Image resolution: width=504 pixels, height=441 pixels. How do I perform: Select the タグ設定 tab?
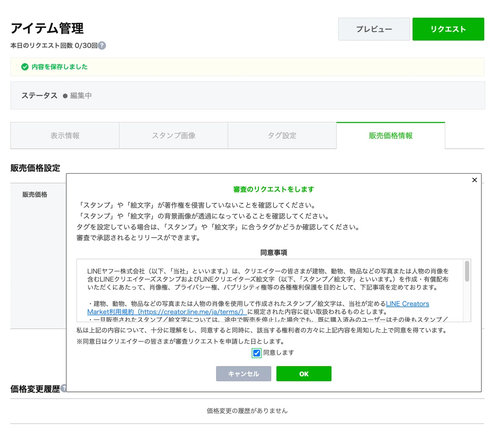coord(282,135)
